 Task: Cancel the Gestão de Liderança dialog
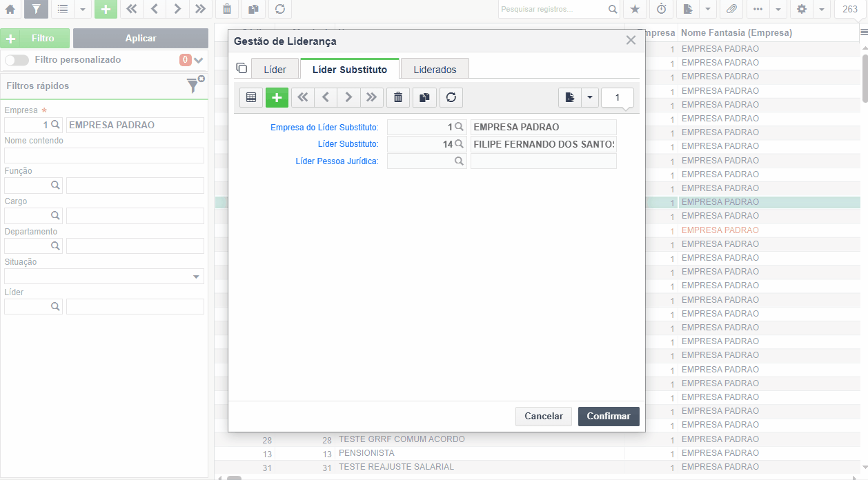coord(544,416)
